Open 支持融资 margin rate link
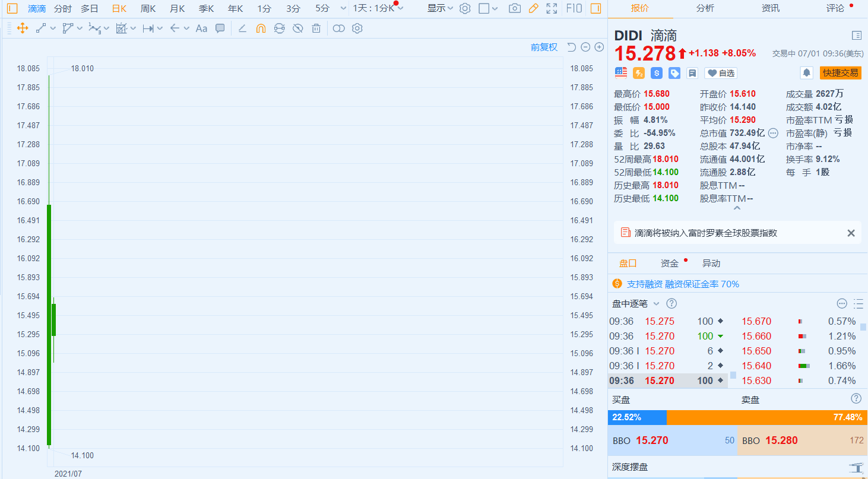Image resolution: width=868 pixels, height=479 pixels. click(x=683, y=284)
